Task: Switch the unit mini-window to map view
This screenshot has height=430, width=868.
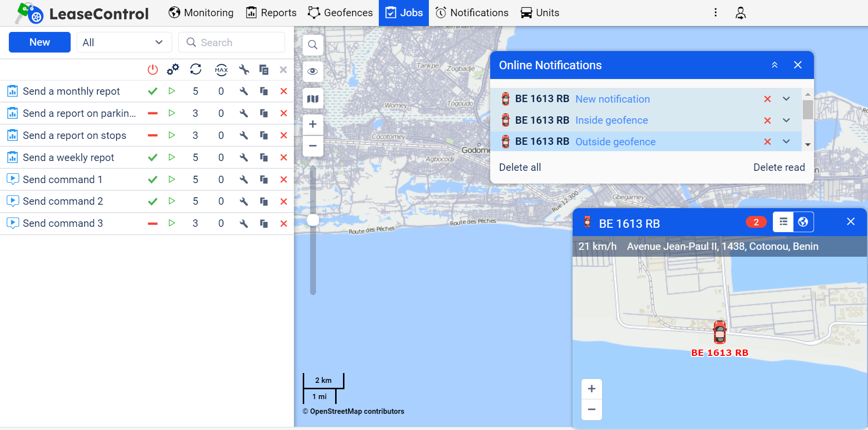Action: pyautogui.click(x=803, y=222)
